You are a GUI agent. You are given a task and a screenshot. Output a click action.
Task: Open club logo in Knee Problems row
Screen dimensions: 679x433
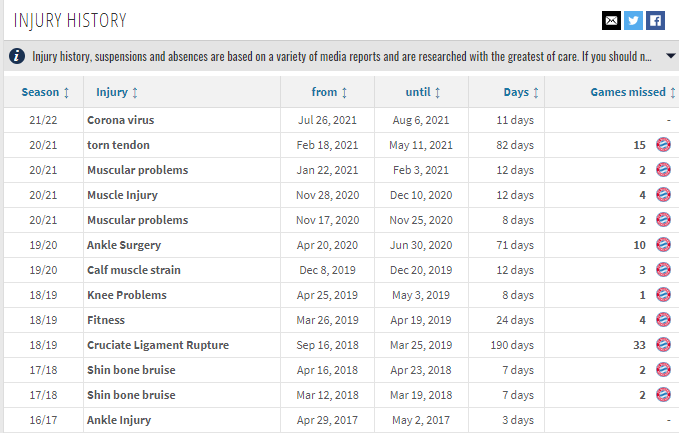[663, 295]
